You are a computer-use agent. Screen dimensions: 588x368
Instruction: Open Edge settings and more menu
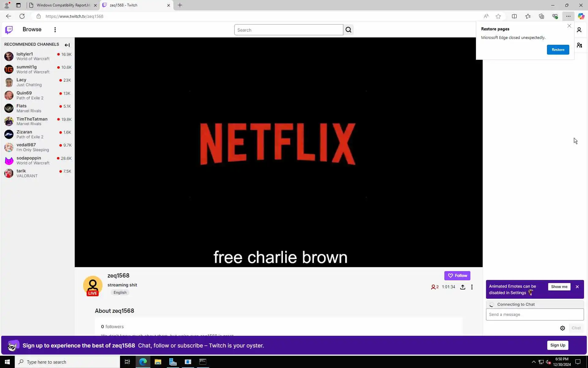click(x=568, y=16)
